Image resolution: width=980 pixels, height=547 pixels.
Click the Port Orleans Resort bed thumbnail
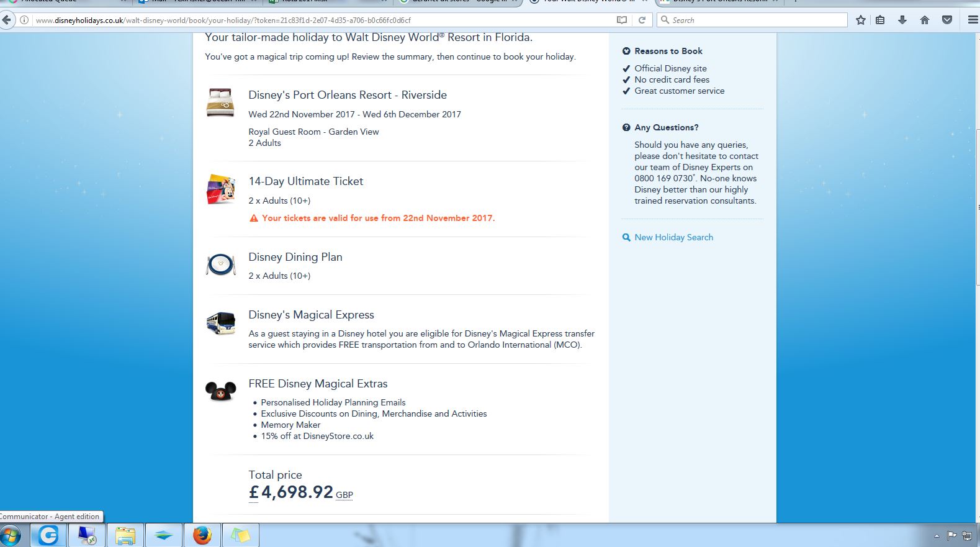[x=220, y=102]
